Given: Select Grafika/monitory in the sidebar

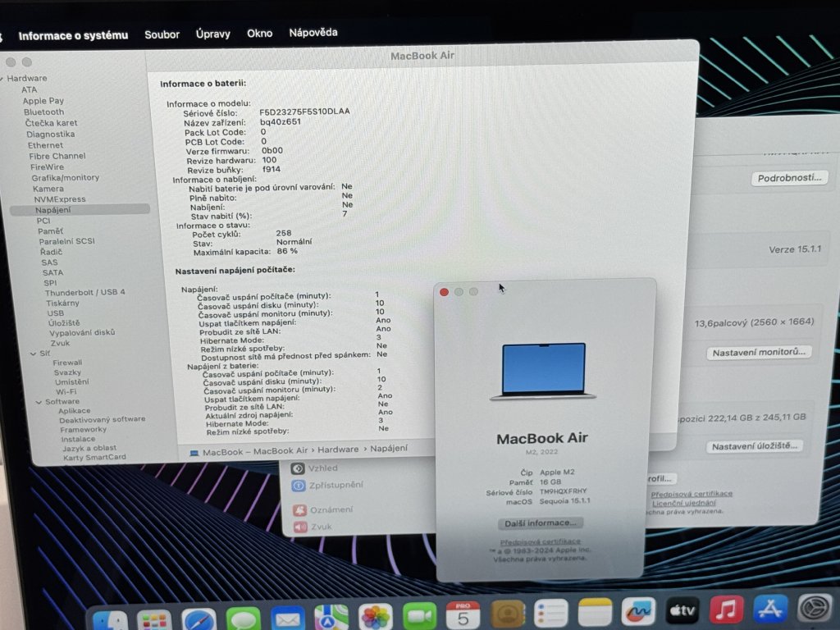Looking at the screenshot, I should [66, 177].
